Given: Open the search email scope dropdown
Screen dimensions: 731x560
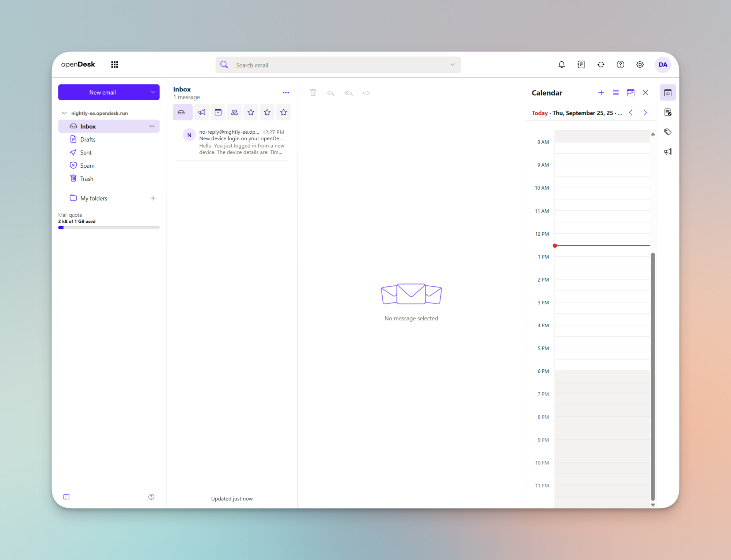Looking at the screenshot, I should (x=452, y=65).
